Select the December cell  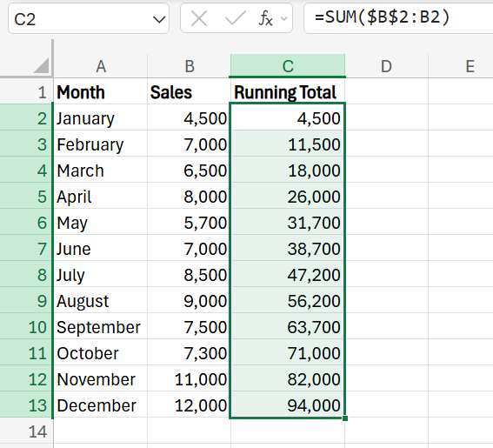coord(101,405)
